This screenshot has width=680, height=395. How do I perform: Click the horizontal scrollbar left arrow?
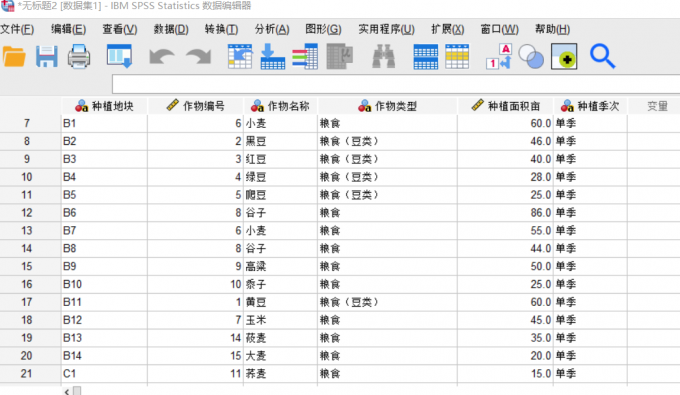[x=66, y=392]
